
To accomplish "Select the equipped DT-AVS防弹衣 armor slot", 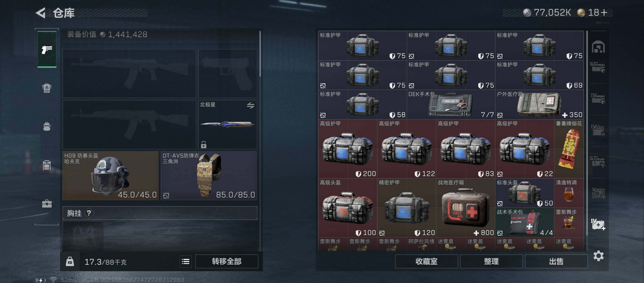I will (209, 176).
